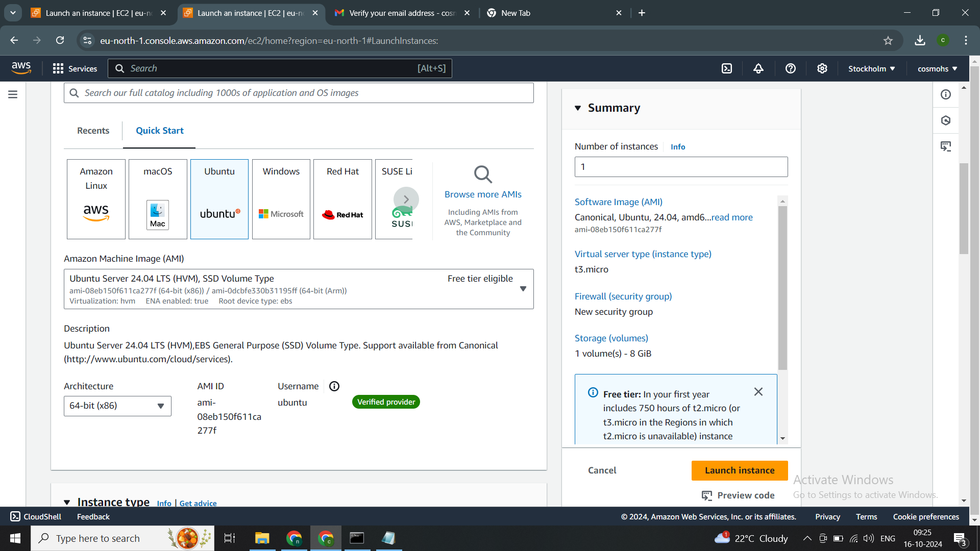Open File Explorer from the taskbar
980x551 pixels.
(262, 538)
